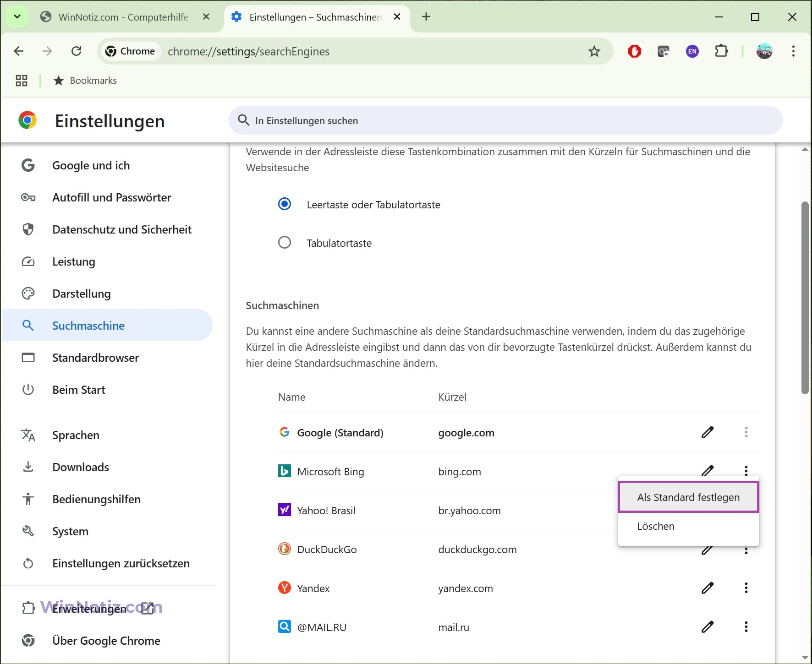Open more actions for Microsoft Bing

pos(746,470)
